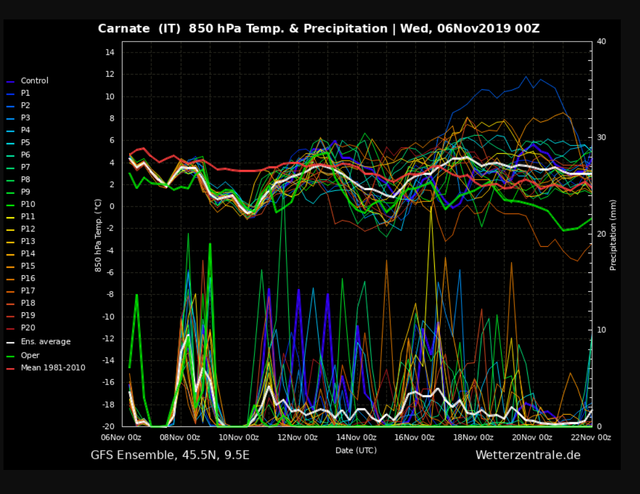Select the P20 legend label
Screen dimensions: 640x494
(28, 327)
